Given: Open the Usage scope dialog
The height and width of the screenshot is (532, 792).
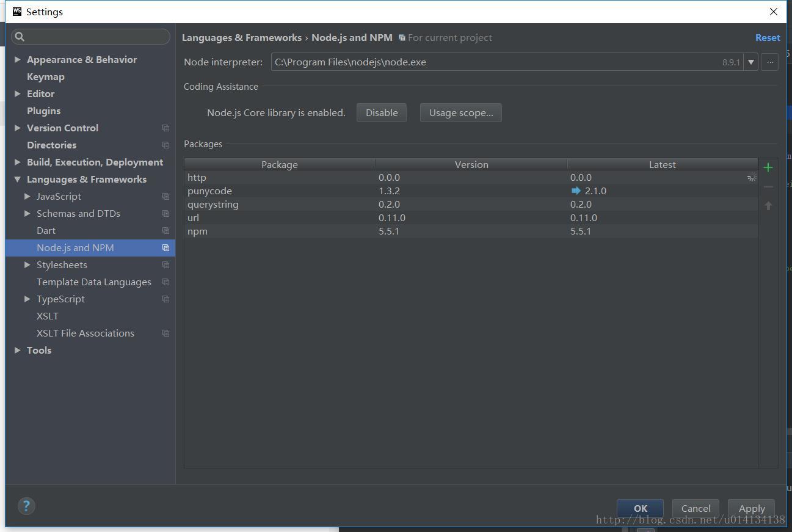Looking at the screenshot, I should (x=460, y=112).
